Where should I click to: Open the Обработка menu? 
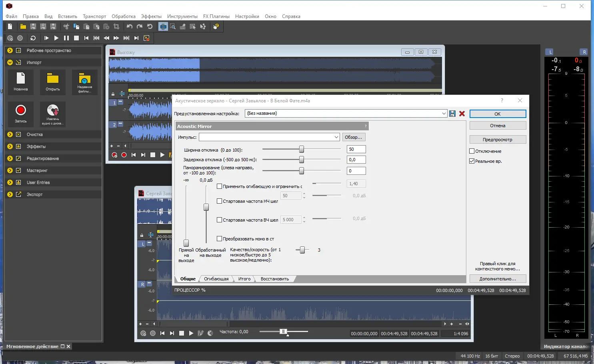point(124,16)
